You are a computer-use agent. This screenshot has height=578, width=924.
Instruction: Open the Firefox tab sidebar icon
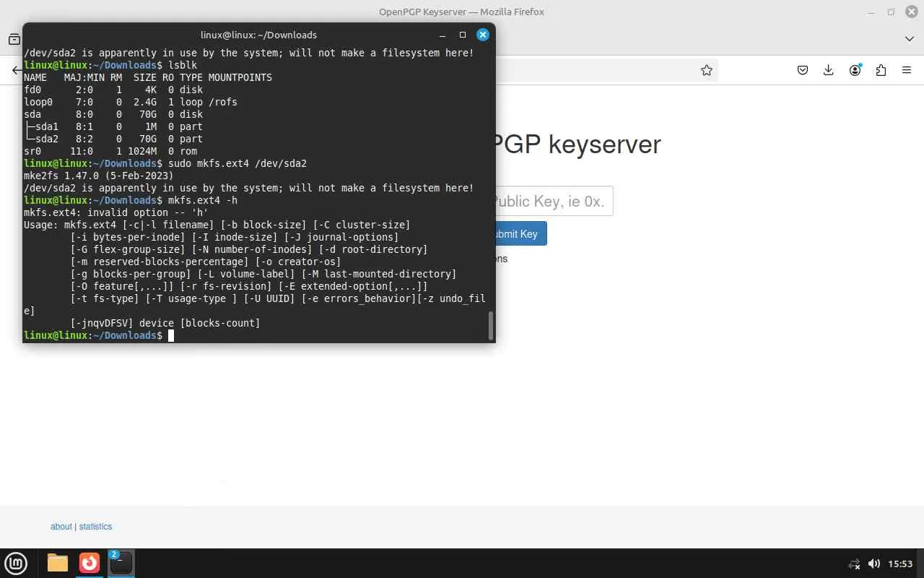[14, 39]
